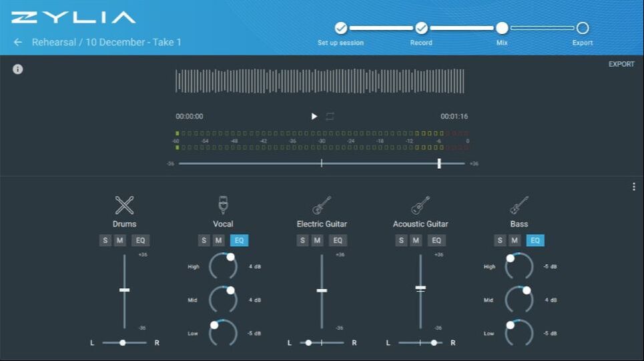
Task: Click the EXPORT button
Action: (621, 64)
